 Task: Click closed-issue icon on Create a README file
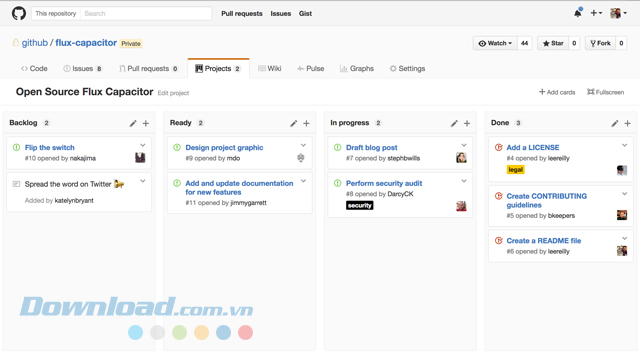pyautogui.click(x=498, y=240)
